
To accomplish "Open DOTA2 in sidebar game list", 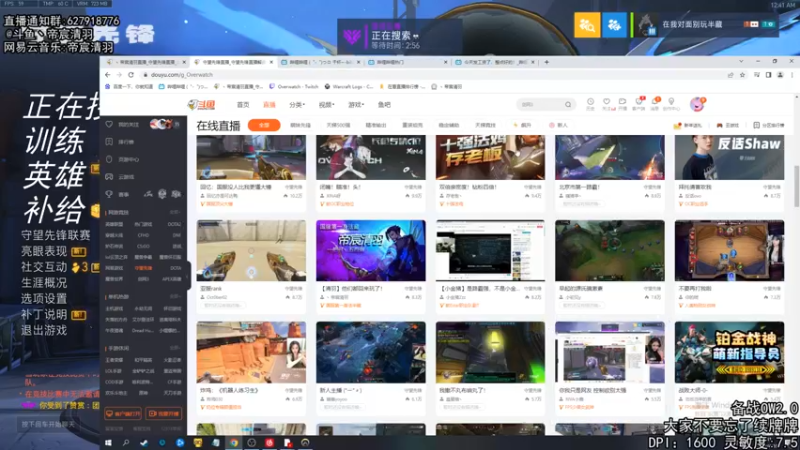I will (x=174, y=224).
